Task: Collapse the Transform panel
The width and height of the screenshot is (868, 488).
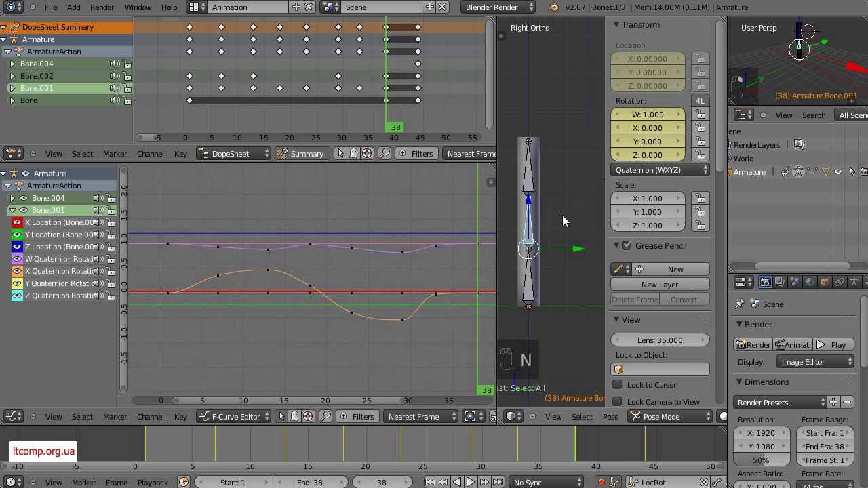Action: coord(617,24)
